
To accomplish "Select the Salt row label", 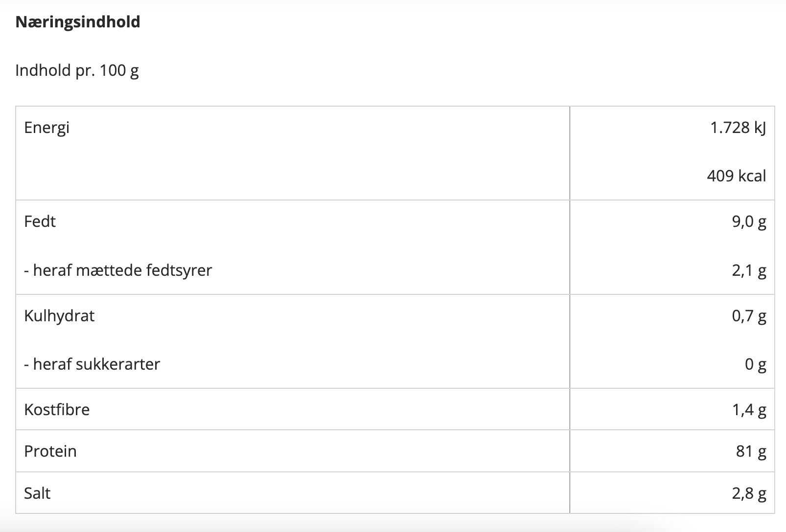I will (37, 493).
